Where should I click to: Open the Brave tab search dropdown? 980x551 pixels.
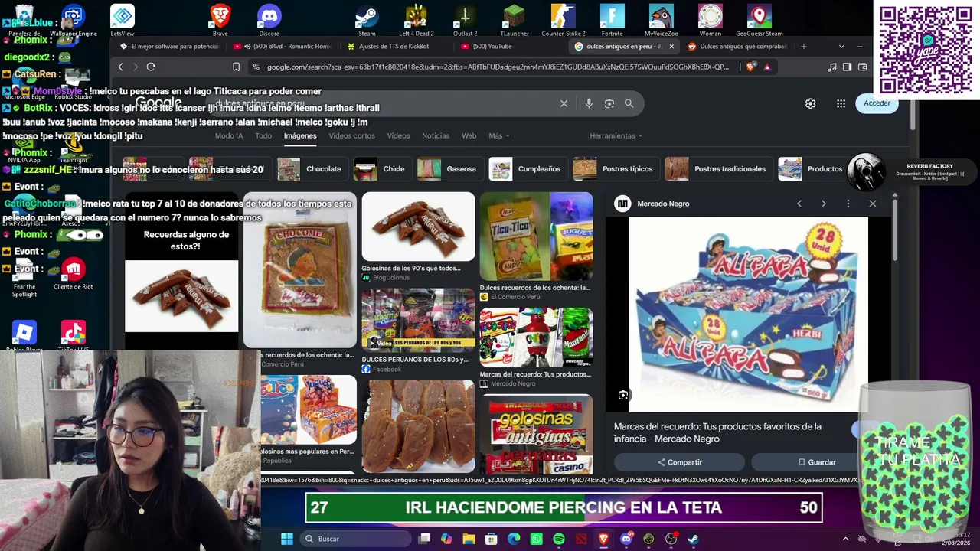click(841, 47)
